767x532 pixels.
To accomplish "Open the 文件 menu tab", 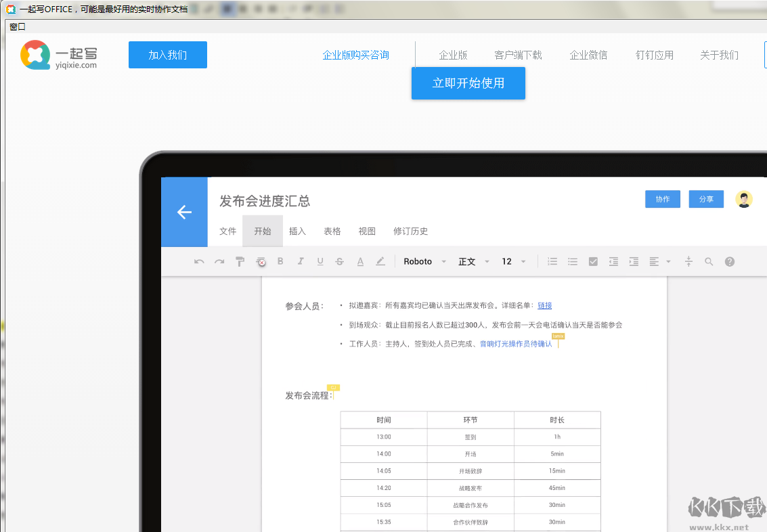I will click(x=227, y=231).
